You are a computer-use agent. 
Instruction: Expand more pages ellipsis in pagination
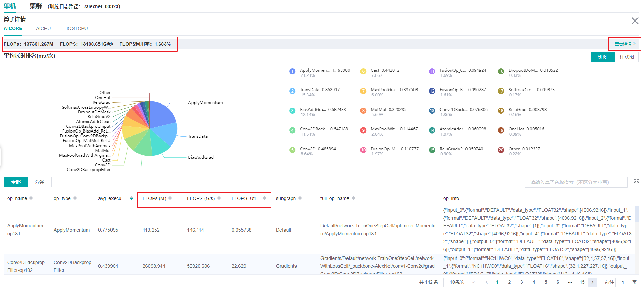point(570,282)
